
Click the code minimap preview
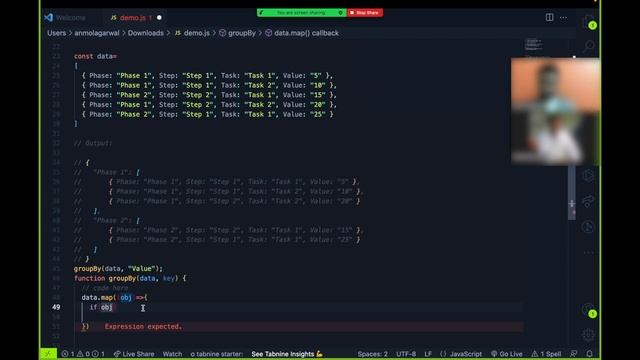533,45
